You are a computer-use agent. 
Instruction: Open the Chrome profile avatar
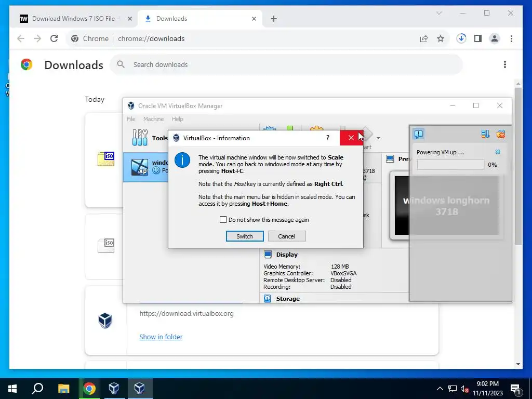click(495, 38)
